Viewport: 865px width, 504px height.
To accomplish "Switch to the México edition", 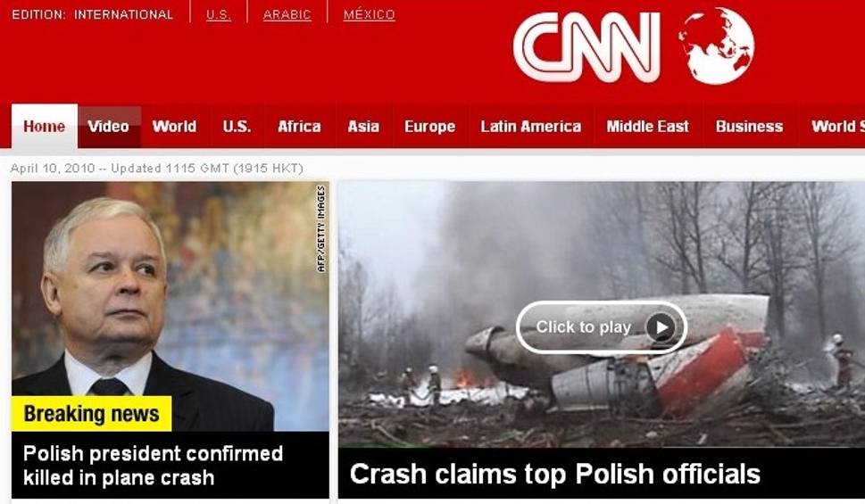I will coord(369,14).
